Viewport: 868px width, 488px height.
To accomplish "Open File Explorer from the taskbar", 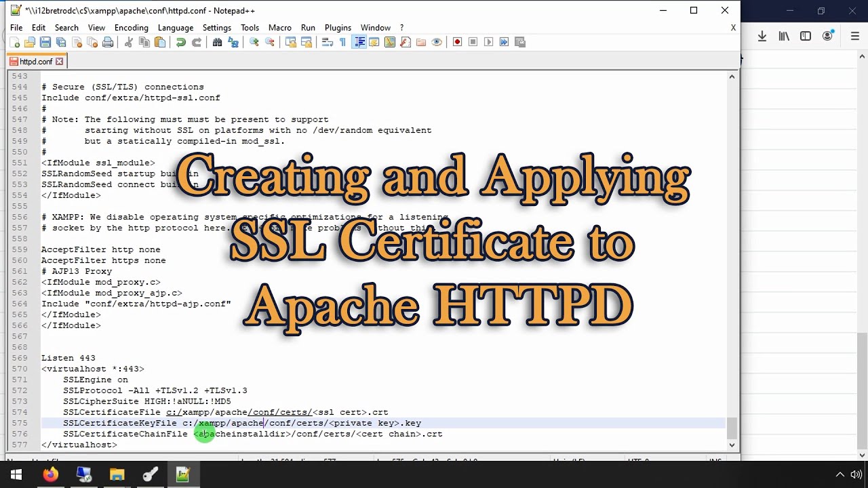I will pos(117,475).
